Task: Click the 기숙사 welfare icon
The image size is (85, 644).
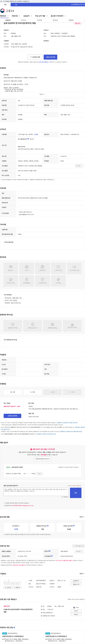Action: pos(26,268)
